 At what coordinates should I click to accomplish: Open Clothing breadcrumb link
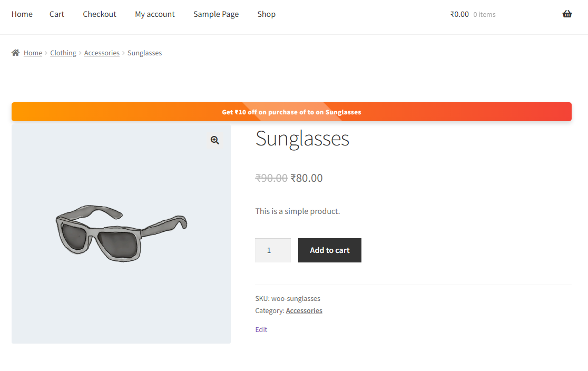pyautogui.click(x=63, y=53)
